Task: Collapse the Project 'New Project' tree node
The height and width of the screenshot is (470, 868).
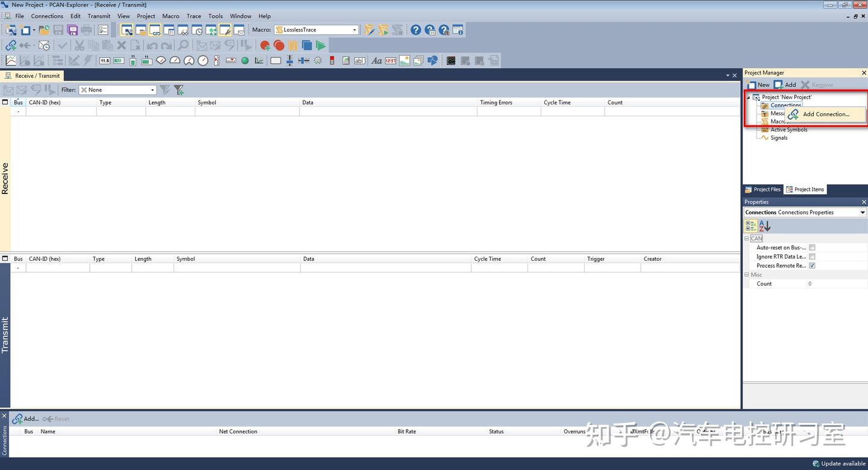Action: 749,97
